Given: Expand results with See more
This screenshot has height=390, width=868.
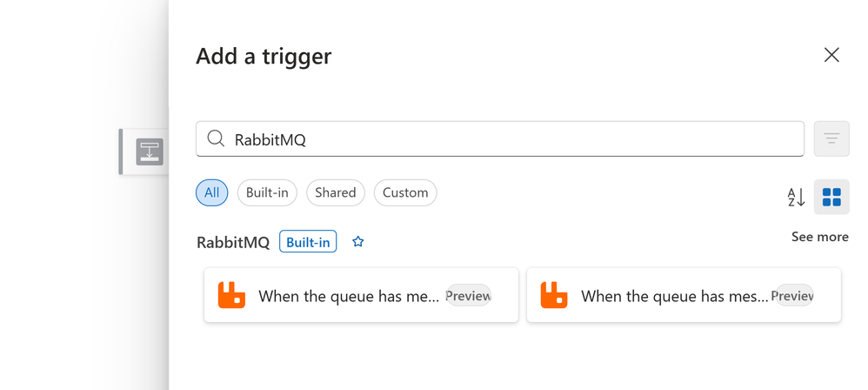Looking at the screenshot, I should (819, 237).
